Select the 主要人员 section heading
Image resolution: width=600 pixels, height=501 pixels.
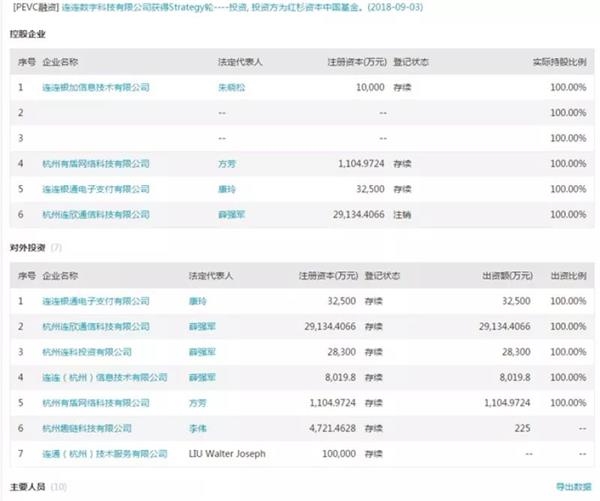tap(28, 487)
